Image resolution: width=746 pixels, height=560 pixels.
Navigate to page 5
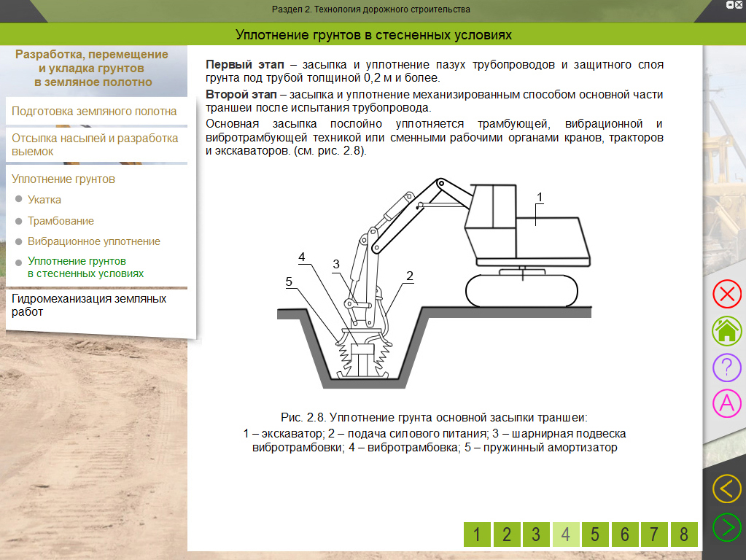click(x=595, y=534)
